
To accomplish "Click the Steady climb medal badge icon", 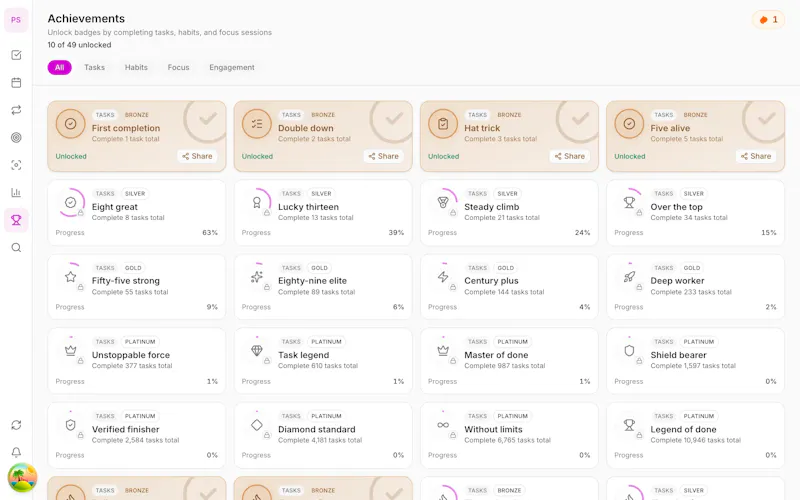I will tap(443, 203).
